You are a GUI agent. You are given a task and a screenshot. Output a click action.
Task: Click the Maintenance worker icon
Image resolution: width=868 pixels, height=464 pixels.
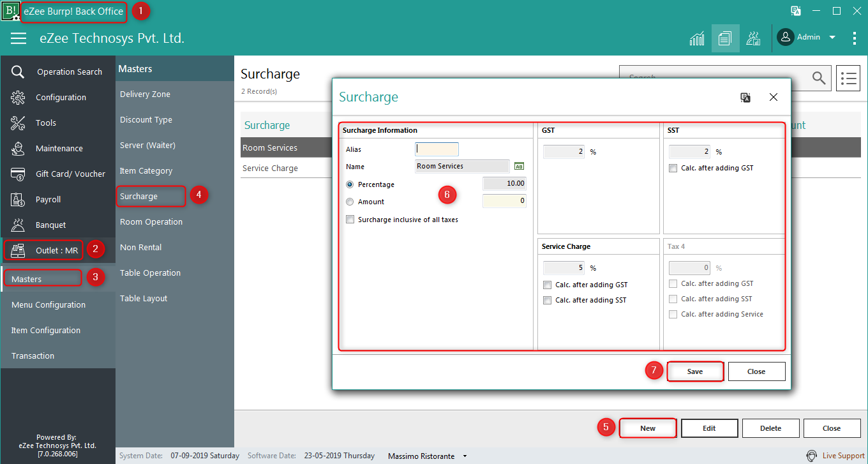pyautogui.click(x=18, y=149)
